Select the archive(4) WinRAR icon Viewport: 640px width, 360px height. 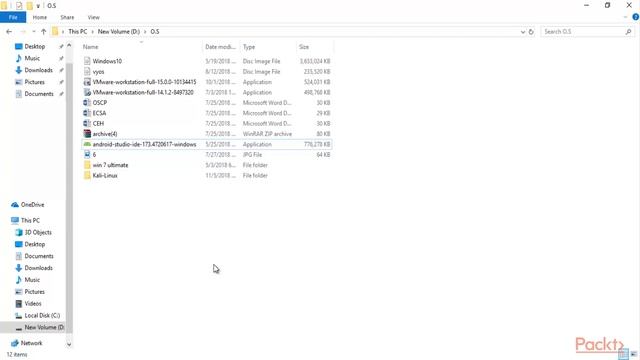87,134
